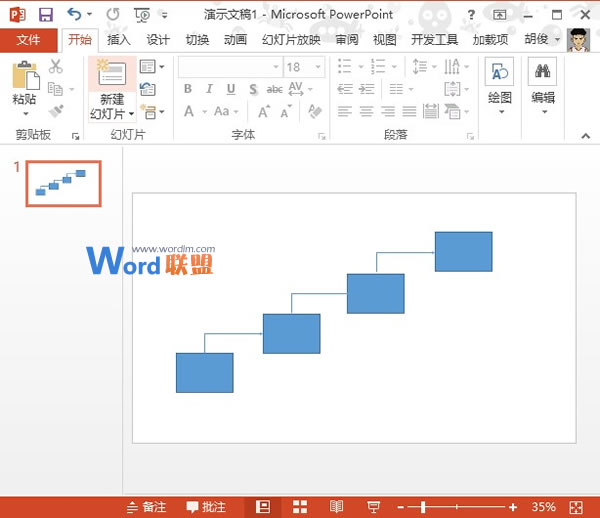The height and width of the screenshot is (518, 600).
Task: Click Clear All Formatting icon
Action: [315, 111]
